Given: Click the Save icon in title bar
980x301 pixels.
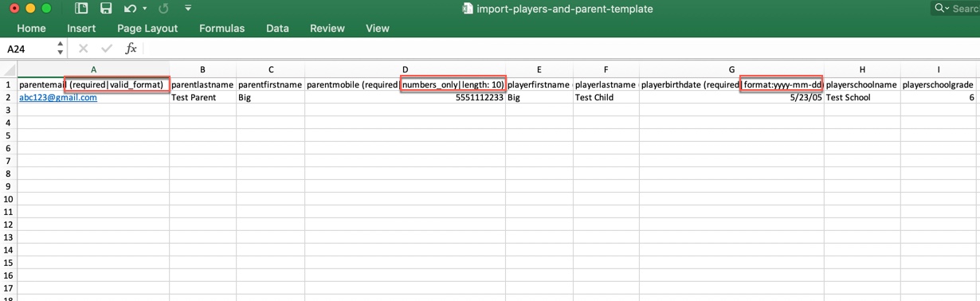Looking at the screenshot, I should tap(105, 9).
